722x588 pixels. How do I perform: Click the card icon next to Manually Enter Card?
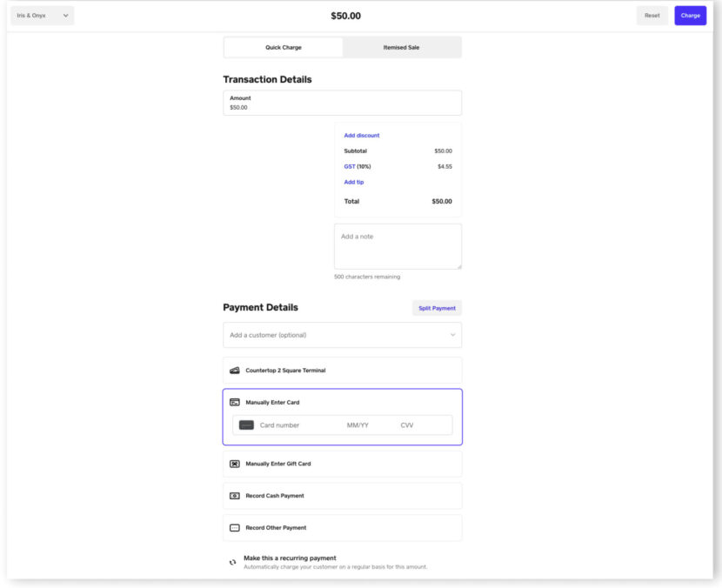(233, 401)
